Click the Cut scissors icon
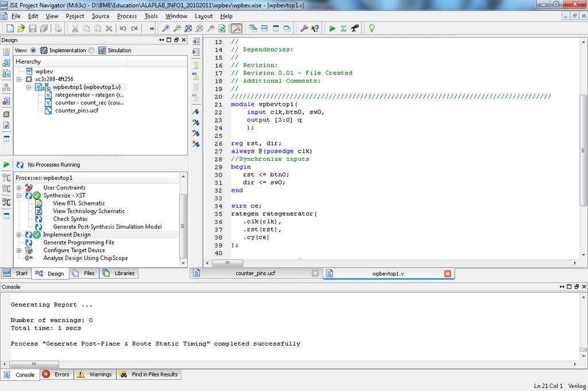Image resolution: width=588 pixels, height=391 pixels. point(75,29)
